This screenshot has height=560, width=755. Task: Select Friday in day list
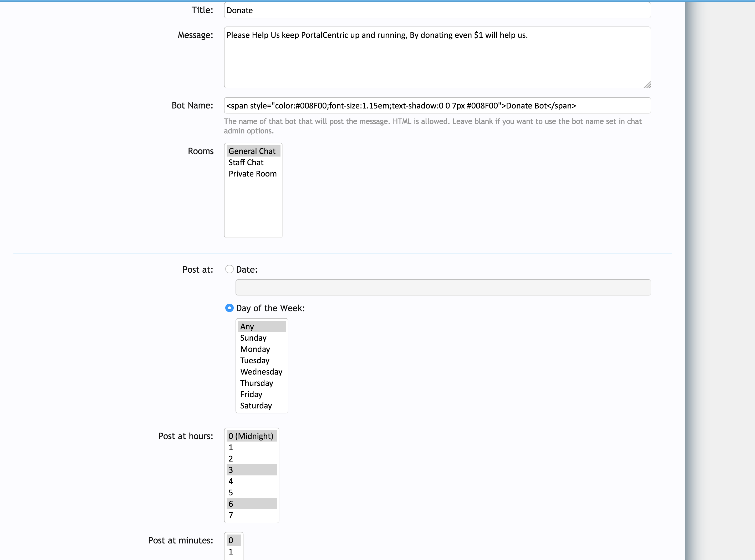251,394
